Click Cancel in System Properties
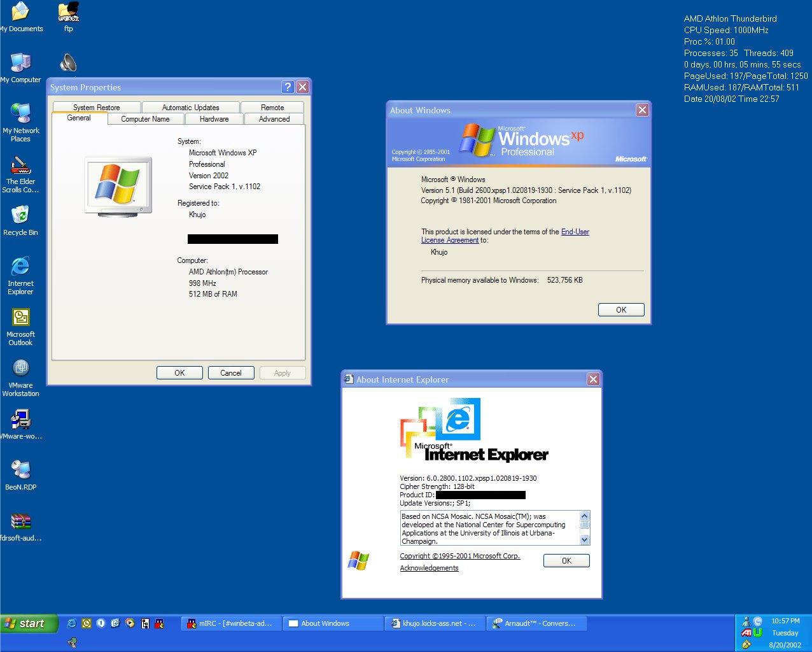The height and width of the screenshot is (652, 812). pyautogui.click(x=231, y=373)
